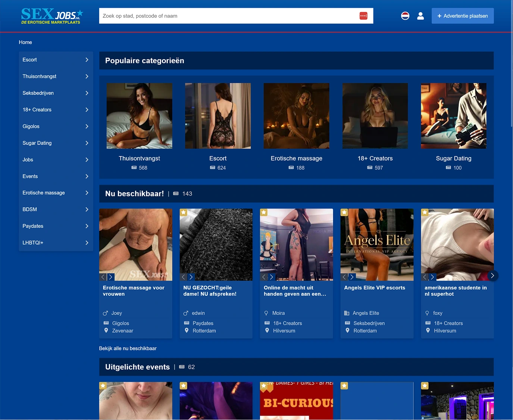513x420 pixels.
Task: Expand the Thuisontvangst sidebar category
Action: 56,76
